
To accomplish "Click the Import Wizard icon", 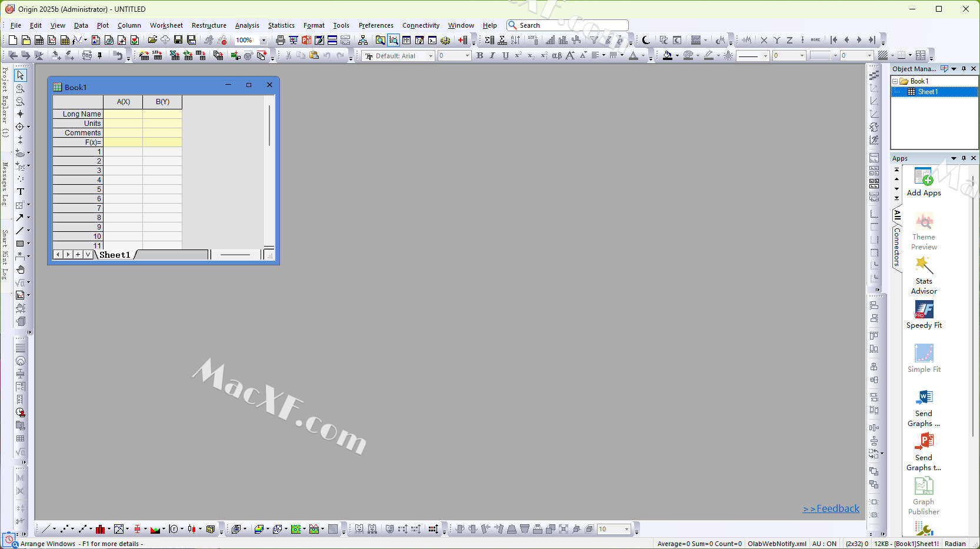I will tap(144, 56).
